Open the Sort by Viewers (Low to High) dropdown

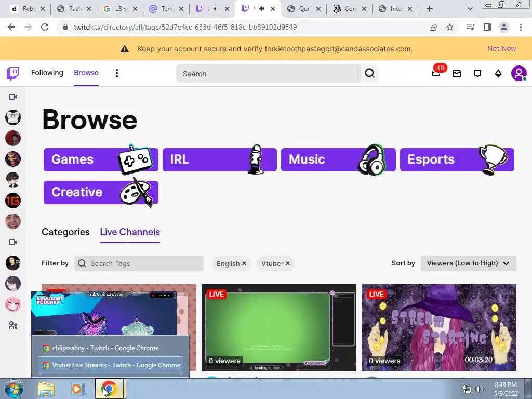coord(468,263)
